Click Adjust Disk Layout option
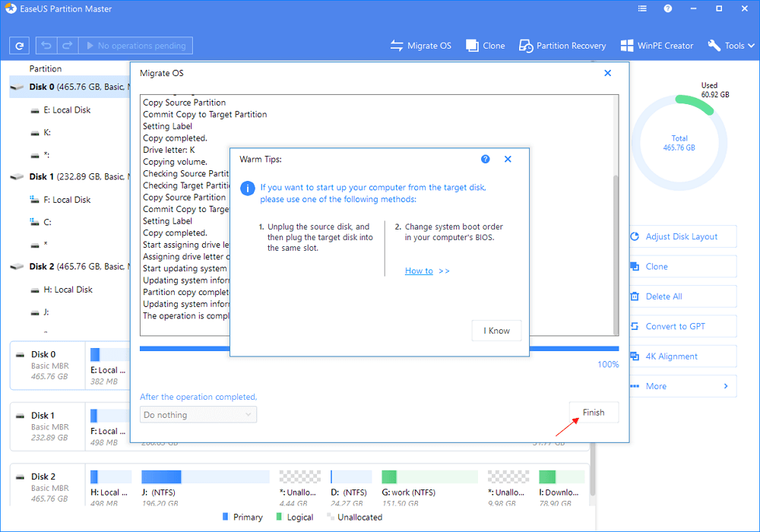Image resolution: width=760 pixels, height=532 pixels. [683, 236]
